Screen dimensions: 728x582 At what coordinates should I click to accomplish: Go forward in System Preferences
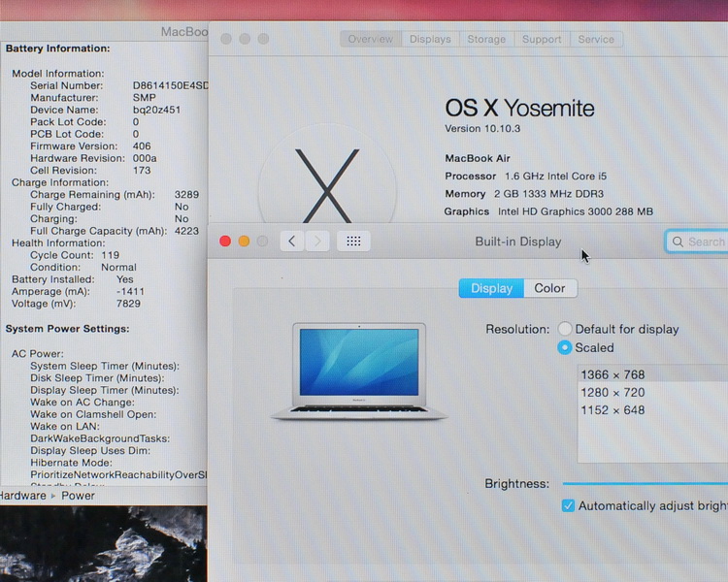(x=317, y=241)
